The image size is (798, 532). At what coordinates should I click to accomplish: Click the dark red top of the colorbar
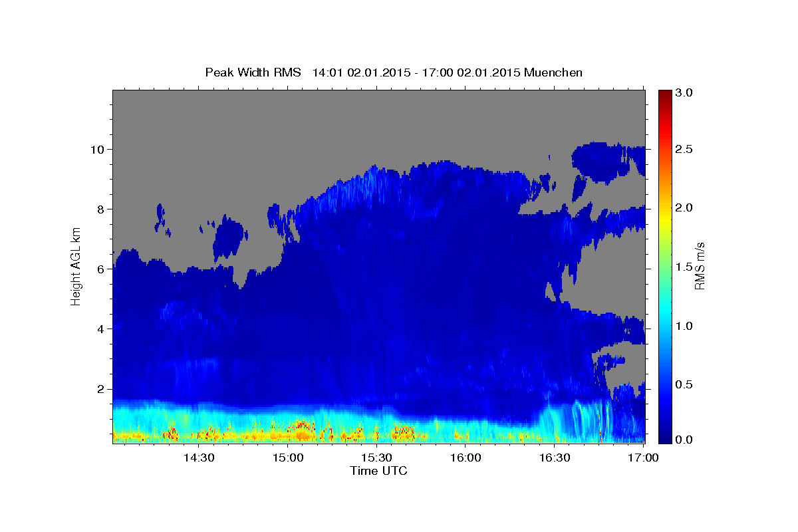point(664,94)
